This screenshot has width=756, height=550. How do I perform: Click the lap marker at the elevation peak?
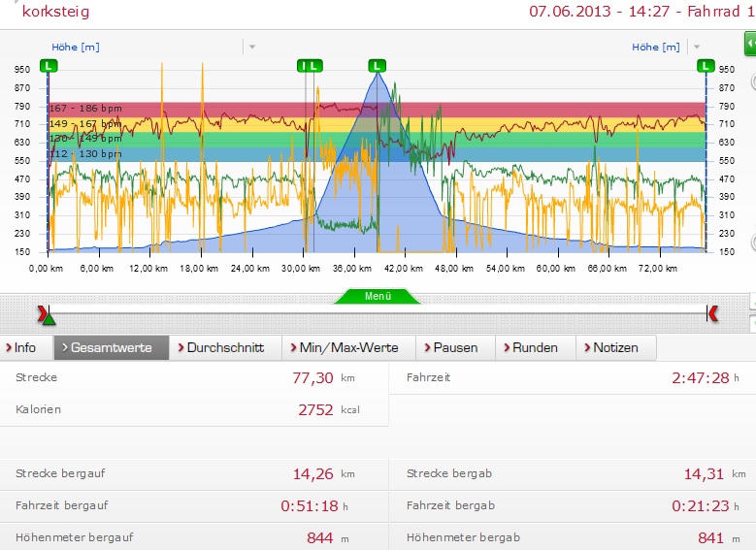click(x=378, y=65)
